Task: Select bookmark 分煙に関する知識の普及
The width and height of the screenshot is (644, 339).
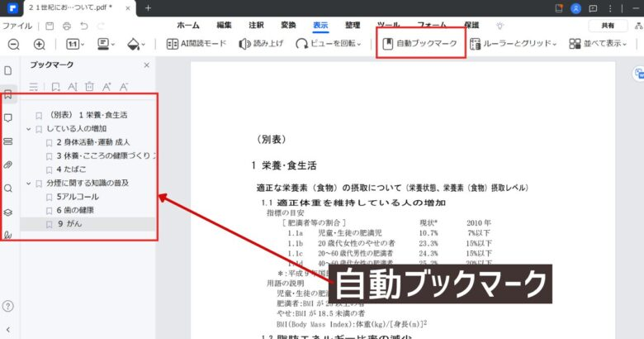Action: pos(88,183)
